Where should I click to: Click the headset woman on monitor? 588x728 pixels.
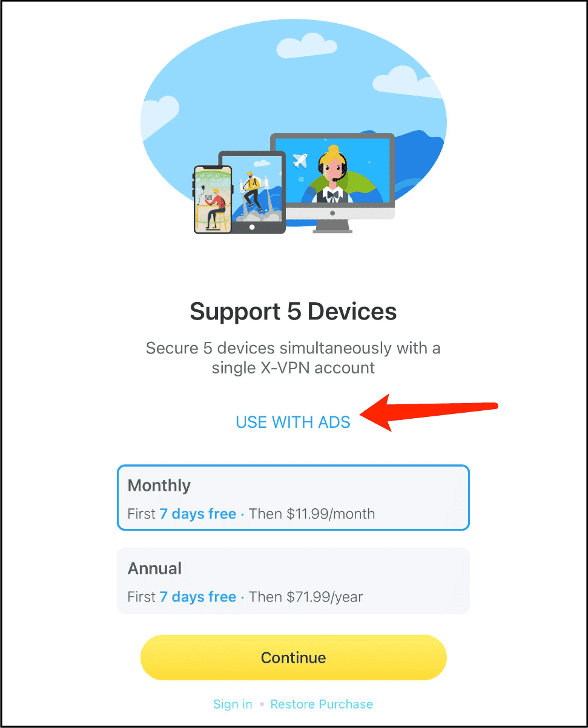332,174
